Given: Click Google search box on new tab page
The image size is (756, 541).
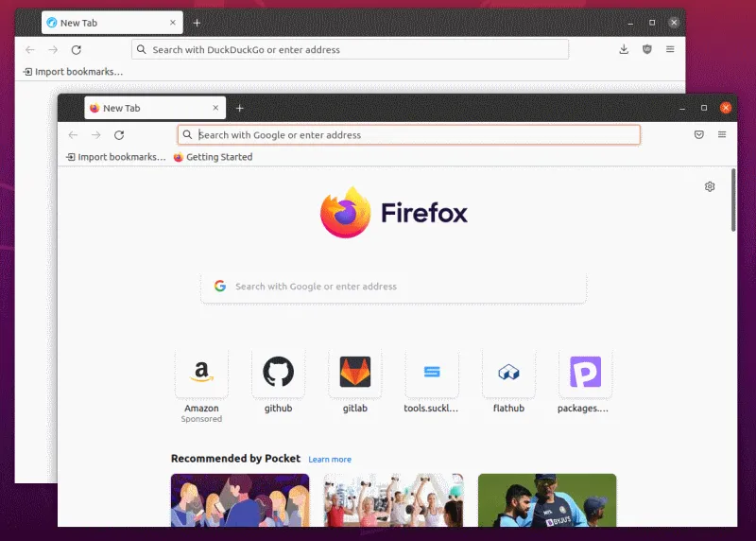Looking at the screenshot, I should (x=393, y=287).
